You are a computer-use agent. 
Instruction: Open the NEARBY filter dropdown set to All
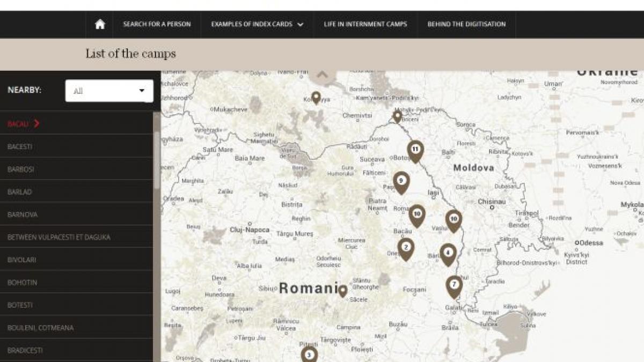[108, 91]
